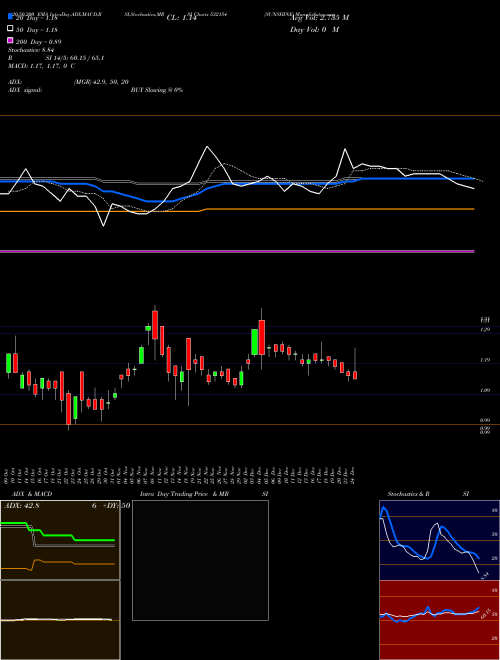
Task: Click the magenta 200 Day EMA legend swatch
Action: click(10, 40)
